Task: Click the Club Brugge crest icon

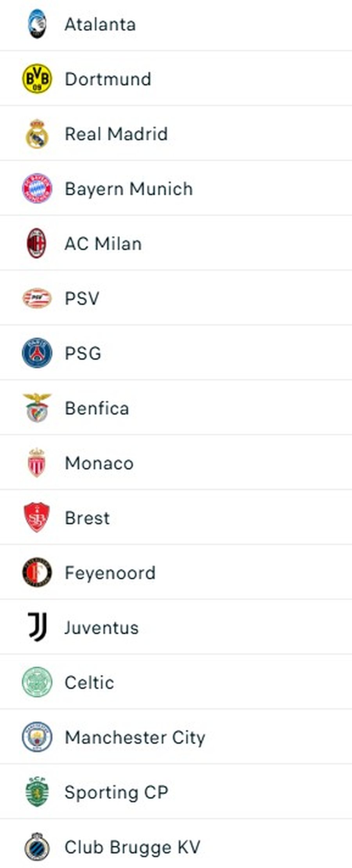Action: point(37,846)
